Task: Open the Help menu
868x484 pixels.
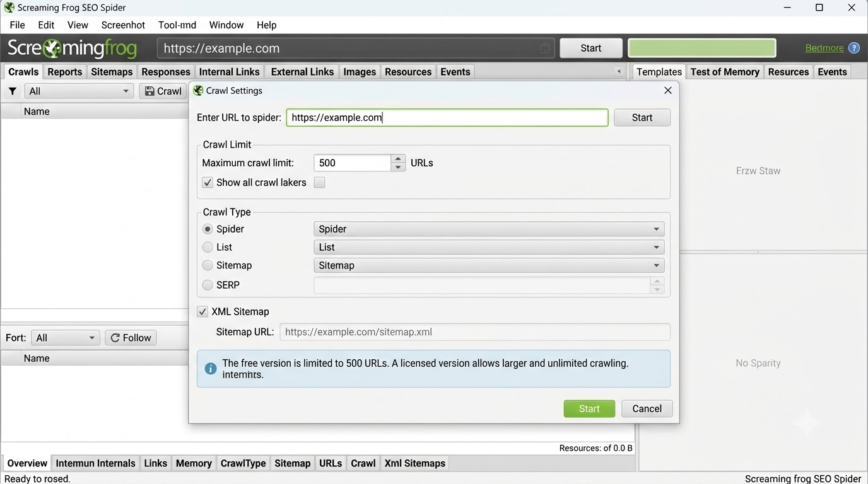Action: point(267,25)
